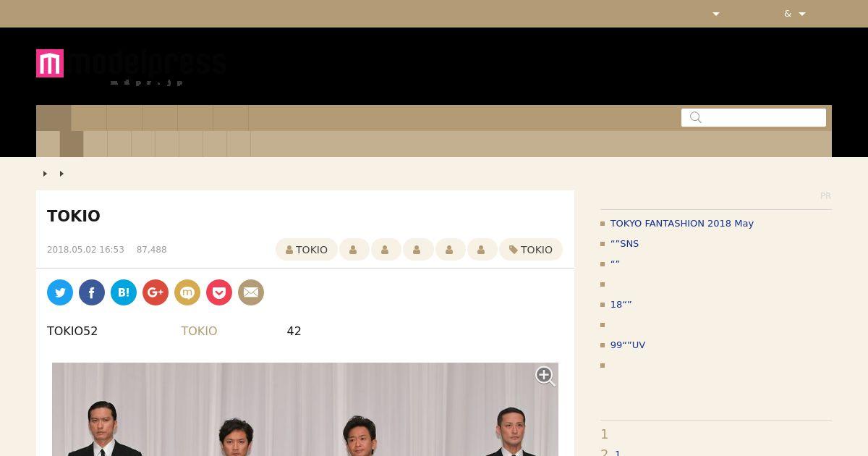Viewport: 868px width, 456px height.
Task: Open the sidebar link ending in SNS
Action: tap(625, 243)
